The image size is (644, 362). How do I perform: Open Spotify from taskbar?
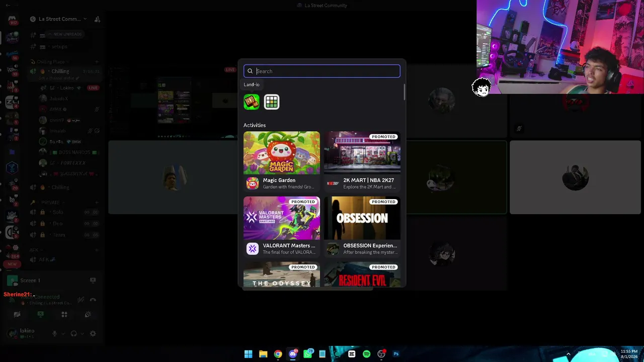[366, 354]
